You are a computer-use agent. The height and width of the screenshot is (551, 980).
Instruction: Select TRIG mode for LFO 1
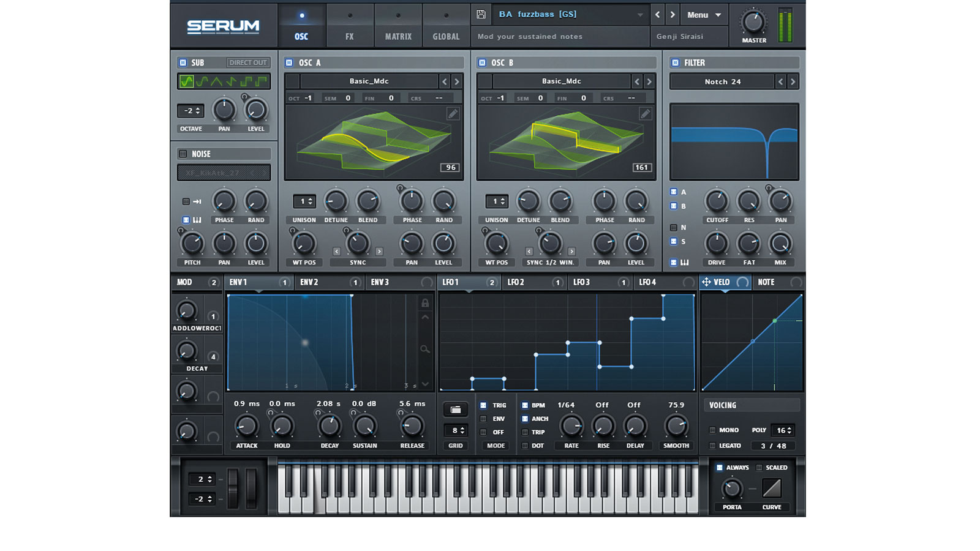point(484,405)
